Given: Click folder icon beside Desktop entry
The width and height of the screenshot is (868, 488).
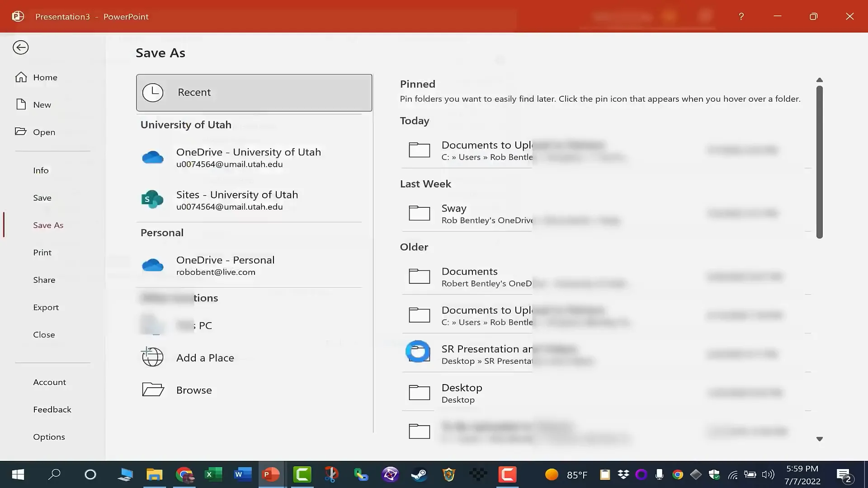Looking at the screenshot, I should point(419,392).
